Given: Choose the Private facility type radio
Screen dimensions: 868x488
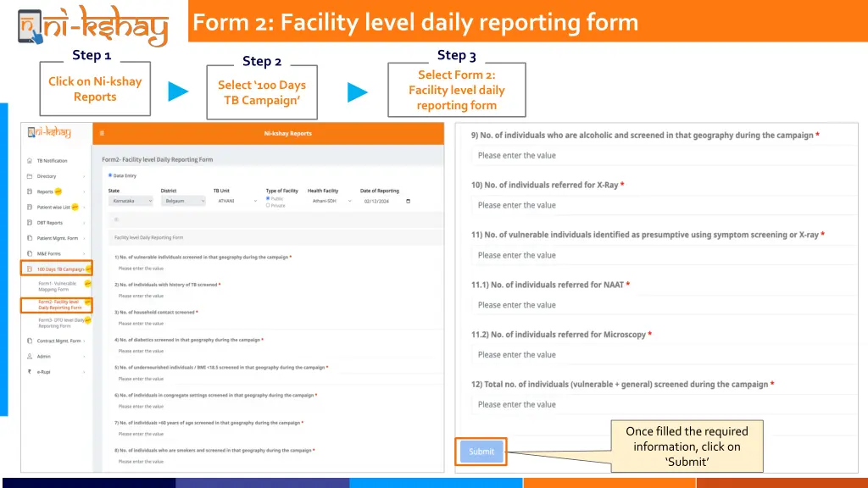Looking at the screenshot, I should (x=268, y=205).
